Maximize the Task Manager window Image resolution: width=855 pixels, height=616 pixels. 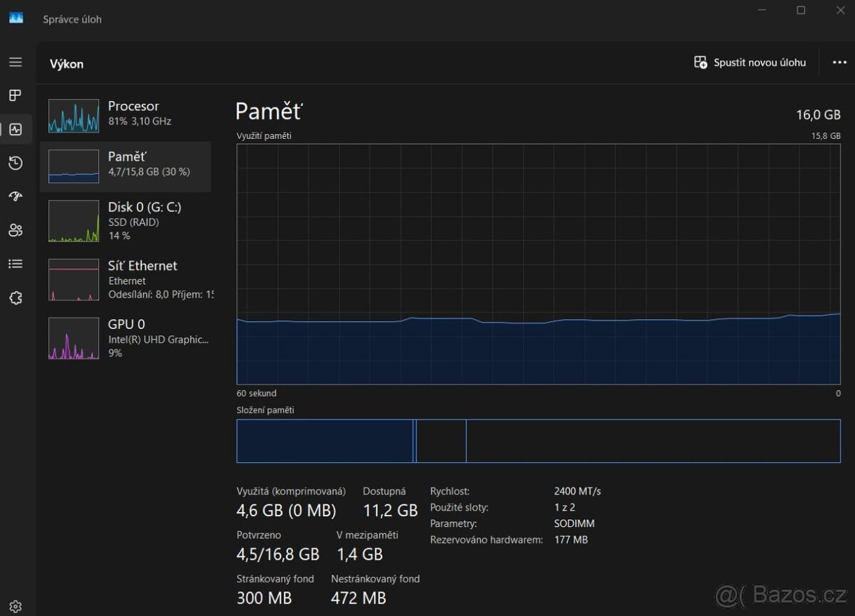tap(801, 10)
